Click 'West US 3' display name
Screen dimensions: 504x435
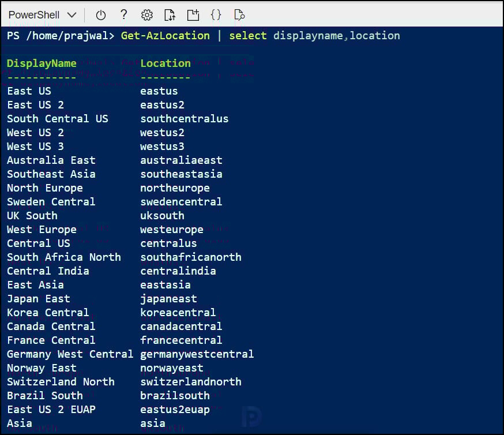(x=35, y=147)
